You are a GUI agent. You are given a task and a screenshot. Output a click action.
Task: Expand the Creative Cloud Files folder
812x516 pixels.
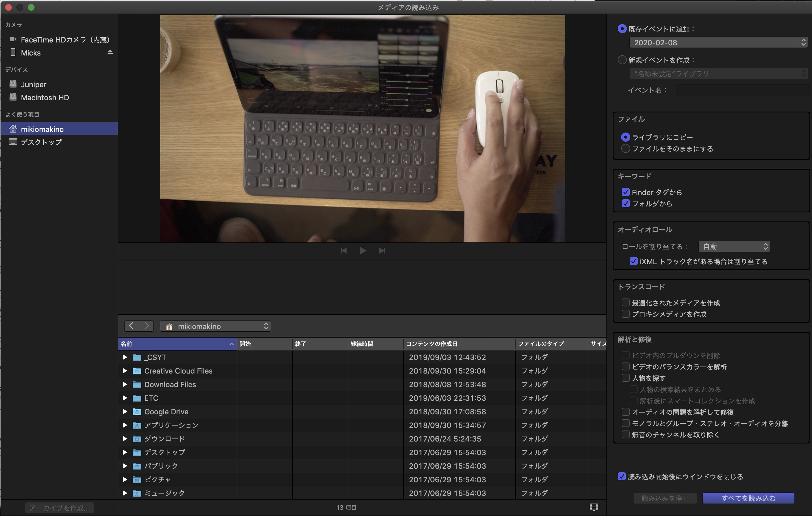(125, 371)
